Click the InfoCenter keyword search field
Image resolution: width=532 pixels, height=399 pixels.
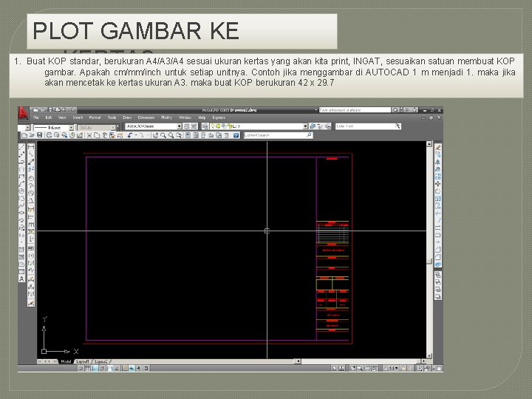point(355,110)
